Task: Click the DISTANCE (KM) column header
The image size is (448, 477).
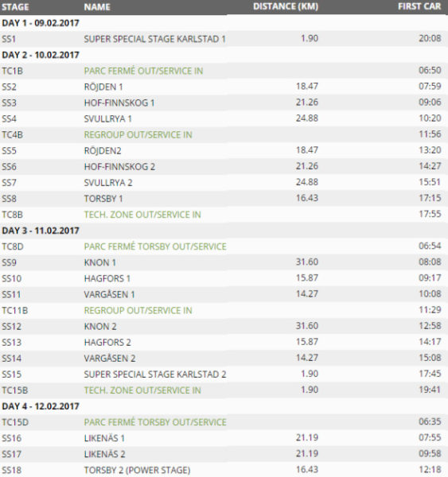Action: pyautogui.click(x=286, y=6)
